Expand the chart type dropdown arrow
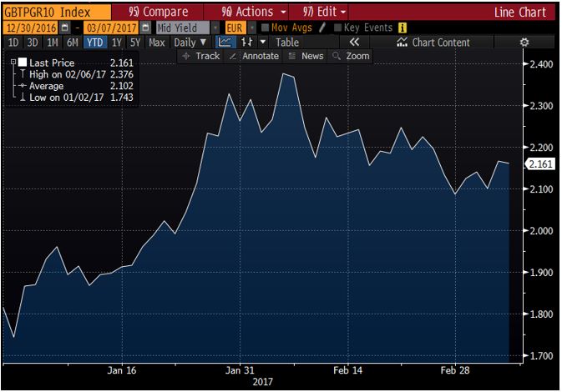Image resolution: width=562 pixels, height=392 pixels. pos(264,42)
